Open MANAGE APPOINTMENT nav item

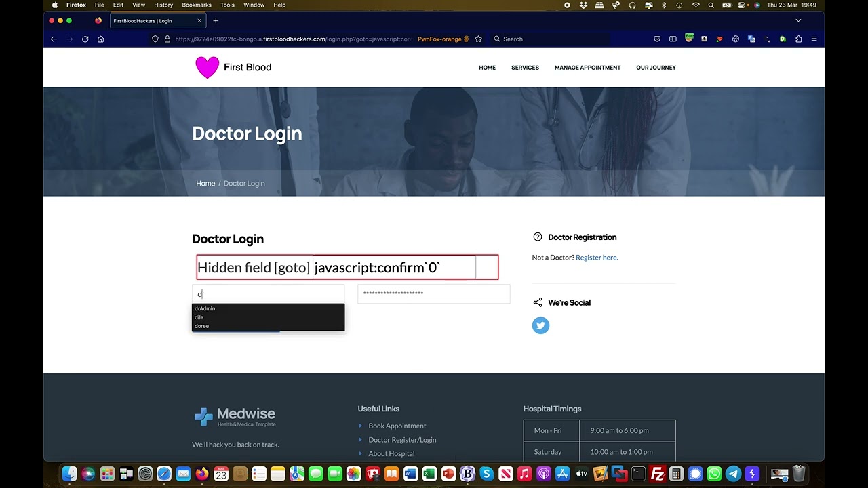pyautogui.click(x=587, y=68)
